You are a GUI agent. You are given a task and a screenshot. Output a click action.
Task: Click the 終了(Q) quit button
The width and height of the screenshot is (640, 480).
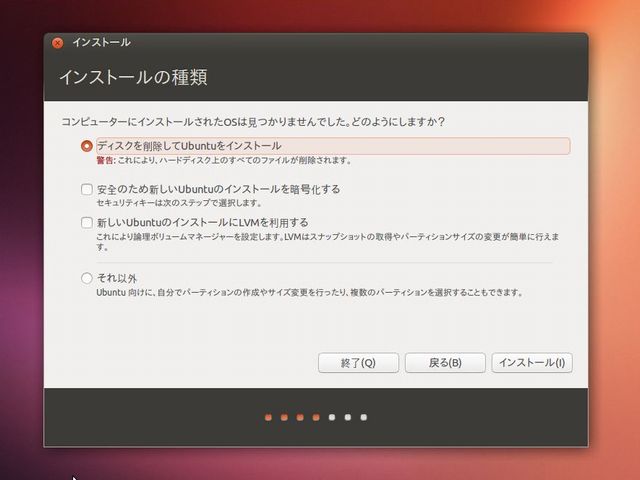pyautogui.click(x=358, y=362)
